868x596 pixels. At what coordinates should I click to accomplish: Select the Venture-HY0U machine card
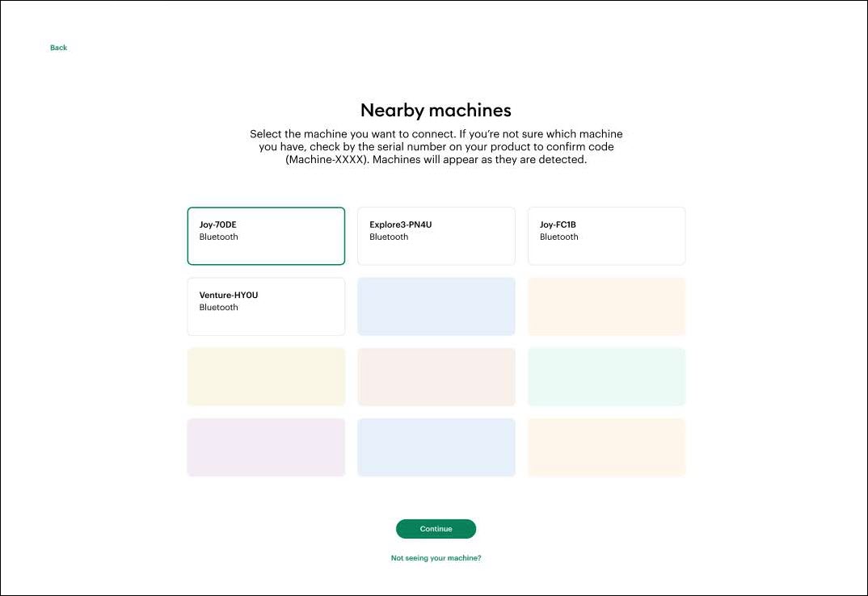[x=266, y=306]
